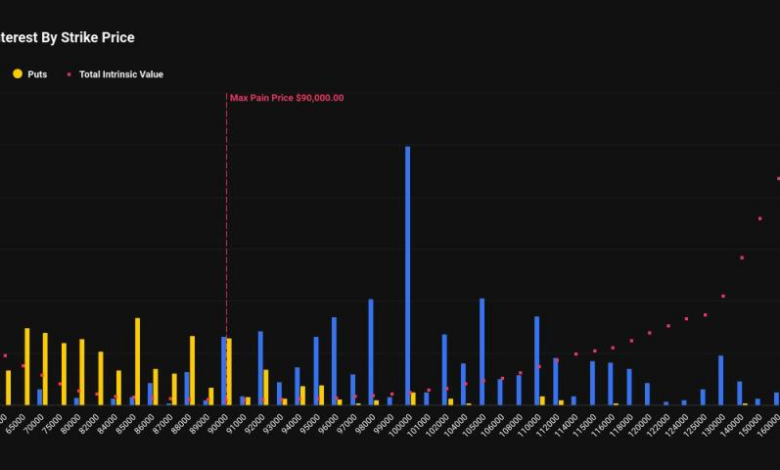Click the yellow Puts legend circle
The image size is (780, 470).
pos(17,74)
